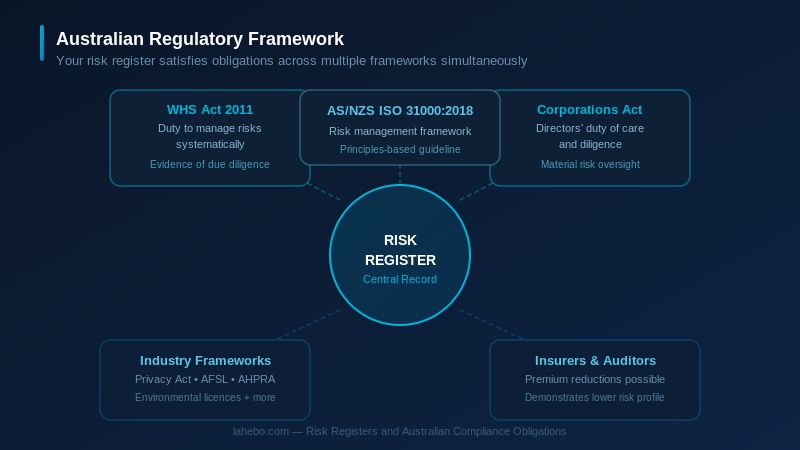800x450 pixels.
Task: Click 'Evidence of due diligence' line
Action: point(210,164)
